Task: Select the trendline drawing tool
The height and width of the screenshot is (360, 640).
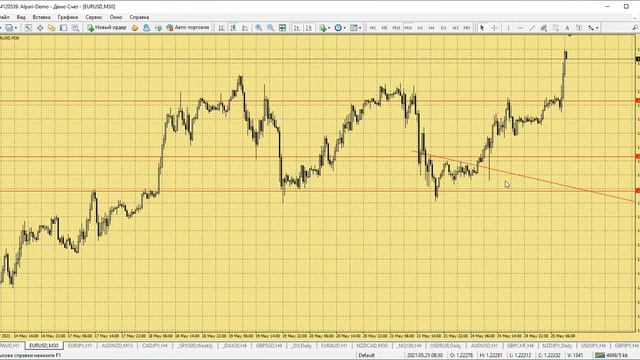Action: pyautogui.click(x=532, y=27)
